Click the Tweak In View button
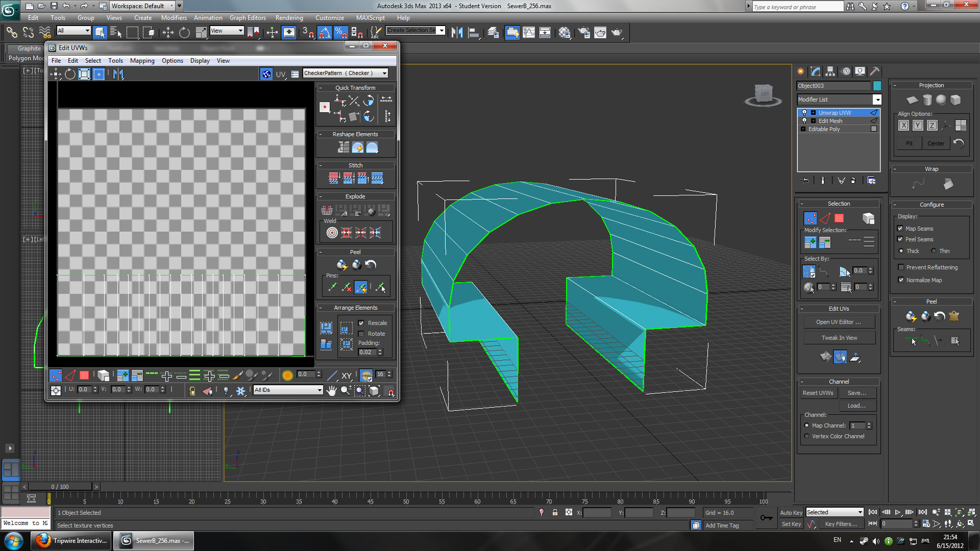The width and height of the screenshot is (980, 551). click(839, 338)
